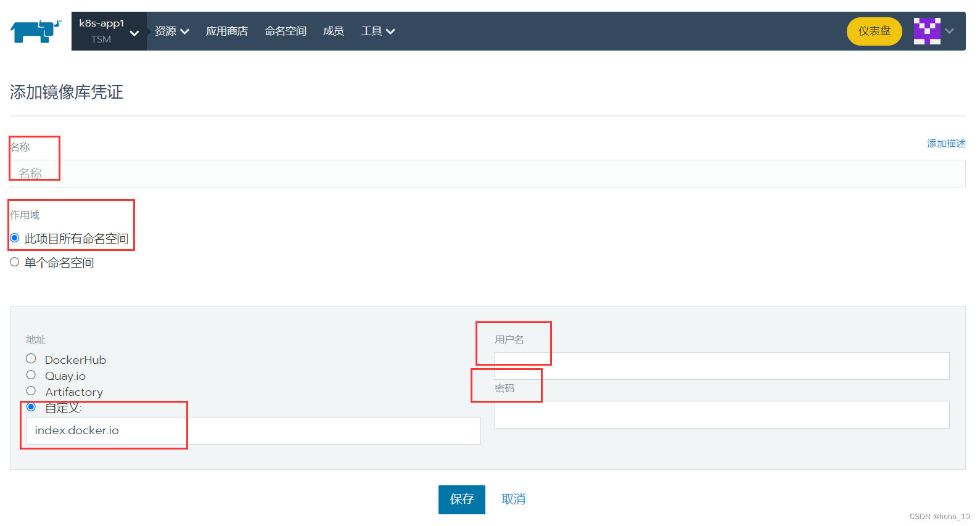The height and width of the screenshot is (526, 980).
Task: Click the blue 保存 button
Action: click(462, 499)
